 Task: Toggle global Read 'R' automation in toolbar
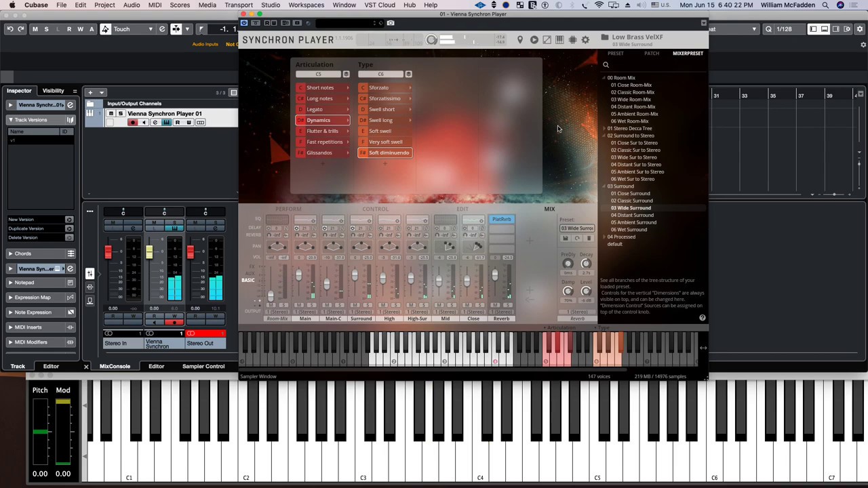click(x=68, y=29)
